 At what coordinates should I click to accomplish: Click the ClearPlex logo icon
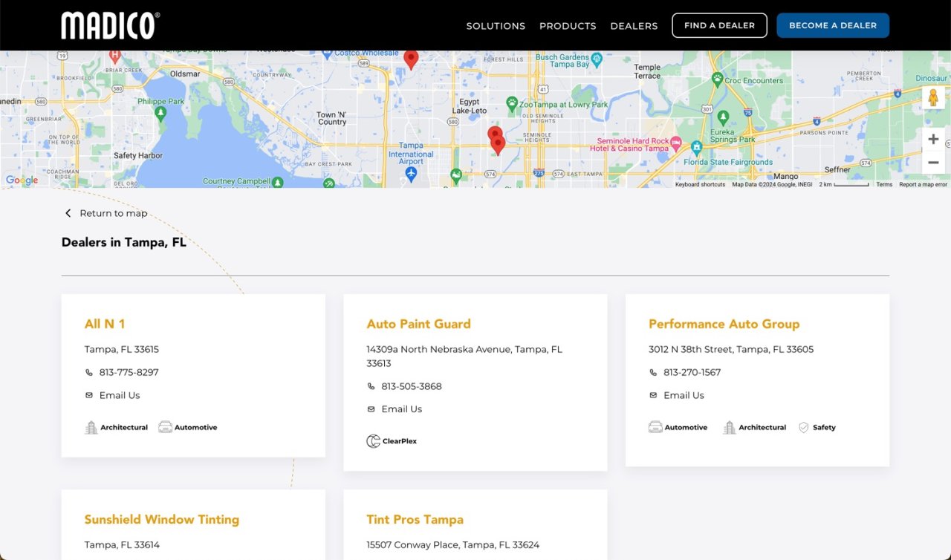click(373, 441)
